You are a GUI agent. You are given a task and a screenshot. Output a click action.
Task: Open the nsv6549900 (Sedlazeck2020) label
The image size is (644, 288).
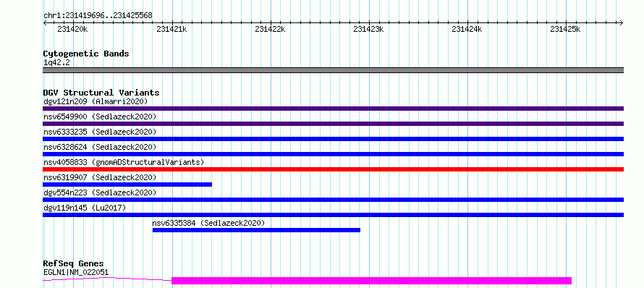(x=100, y=117)
